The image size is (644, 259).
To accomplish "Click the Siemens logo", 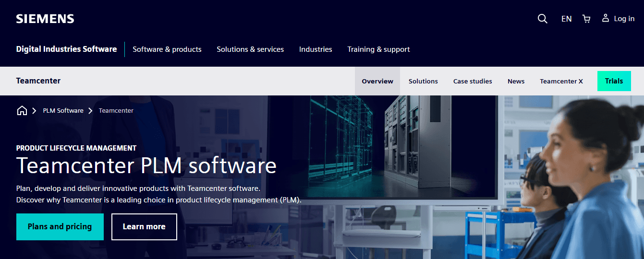I will [45, 19].
